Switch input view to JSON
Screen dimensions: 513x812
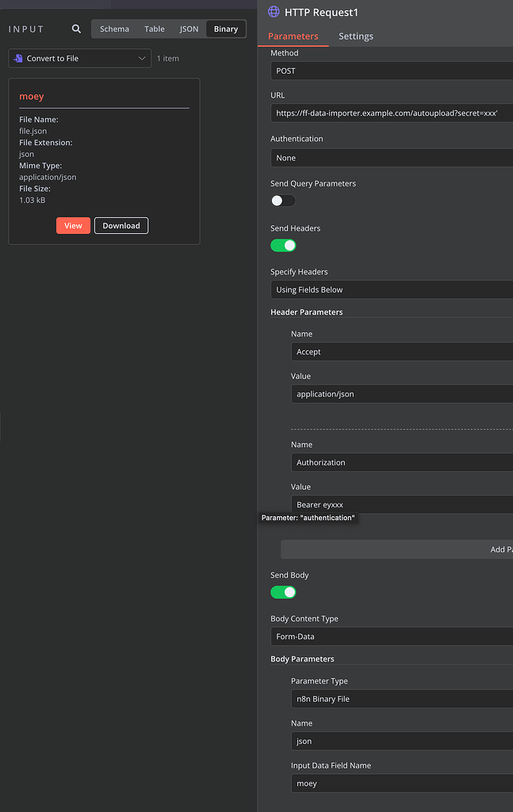click(189, 29)
